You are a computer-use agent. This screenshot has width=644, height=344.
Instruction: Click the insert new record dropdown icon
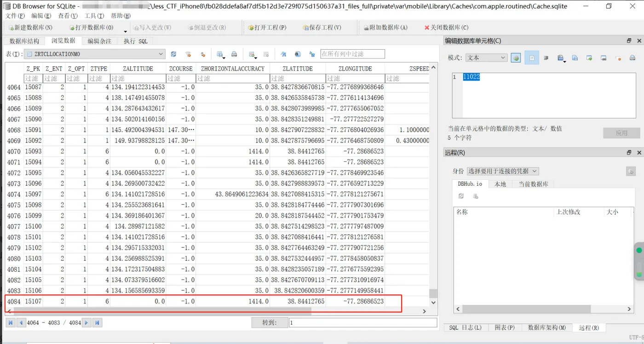[x=253, y=54]
